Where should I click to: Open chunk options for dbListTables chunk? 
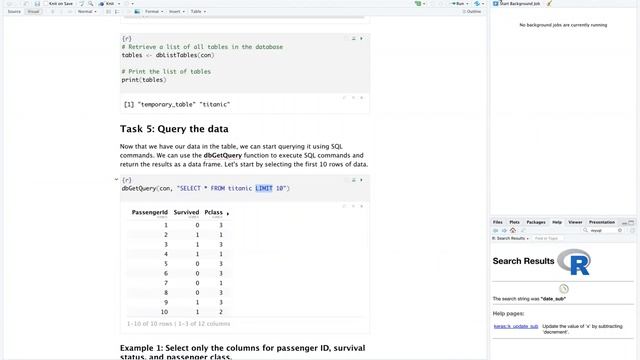345,38
